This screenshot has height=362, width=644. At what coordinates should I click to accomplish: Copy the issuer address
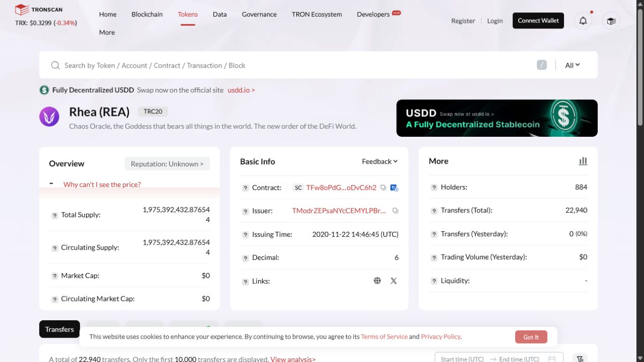[x=395, y=210]
